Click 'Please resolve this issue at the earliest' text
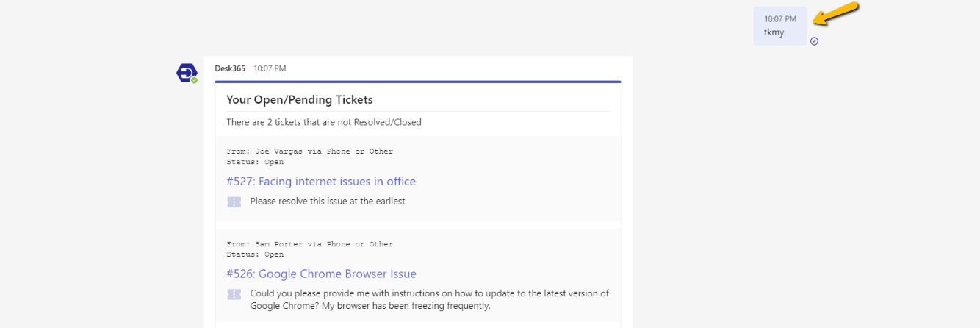 (x=328, y=201)
